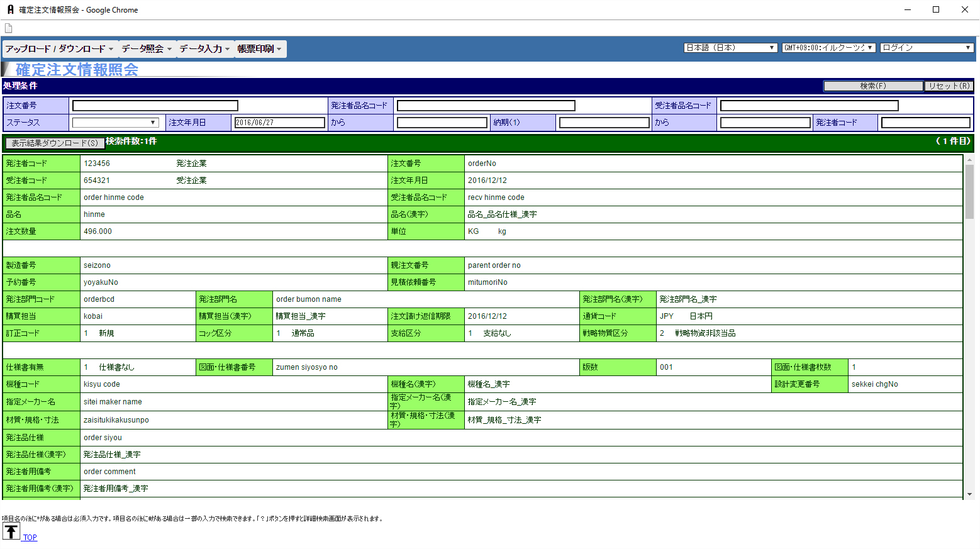The image size is (980, 549).
Task: Click the 訂正コード value 1 新規
Action: tap(99, 333)
